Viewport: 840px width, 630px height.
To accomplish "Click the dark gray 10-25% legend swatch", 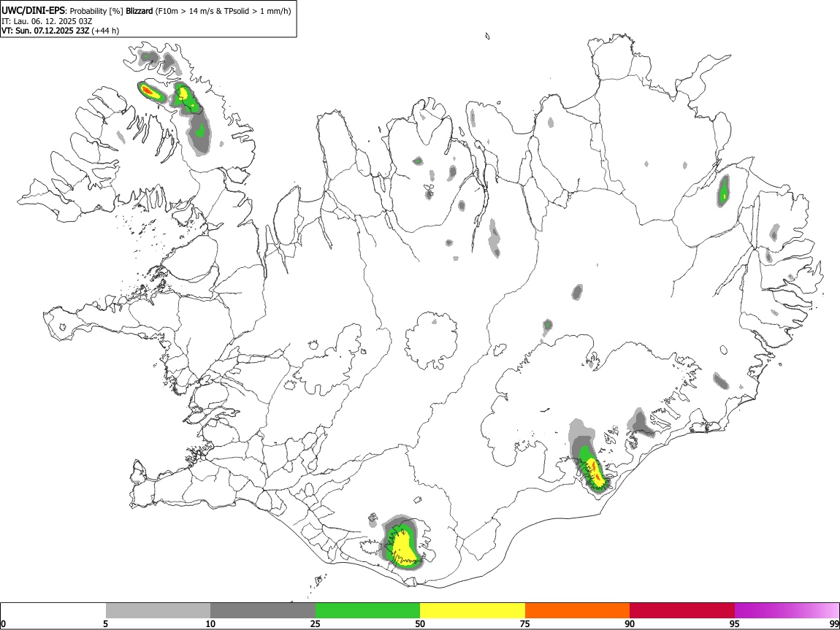I will pyautogui.click(x=263, y=611).
